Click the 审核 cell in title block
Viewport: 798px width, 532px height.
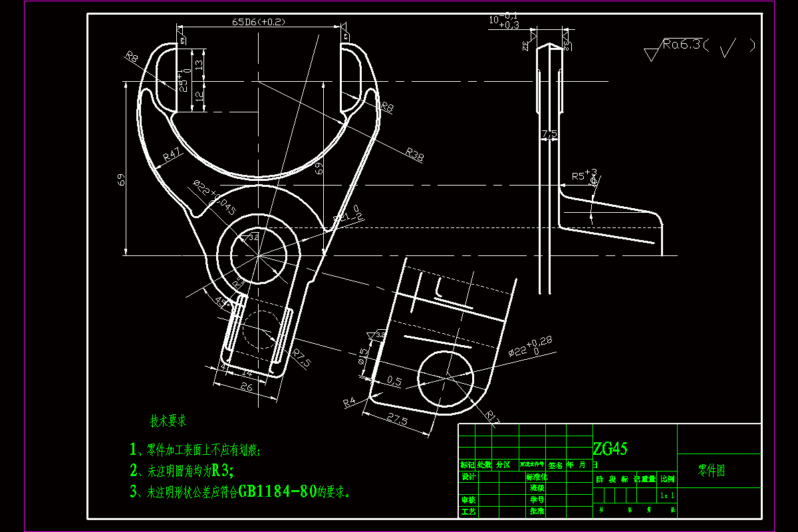point(468,499)
